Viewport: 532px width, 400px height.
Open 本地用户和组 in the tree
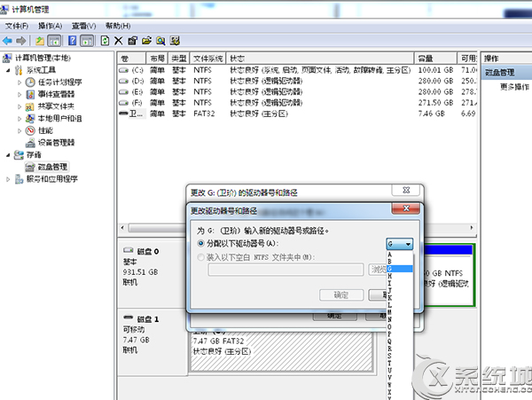coord(59,119)
